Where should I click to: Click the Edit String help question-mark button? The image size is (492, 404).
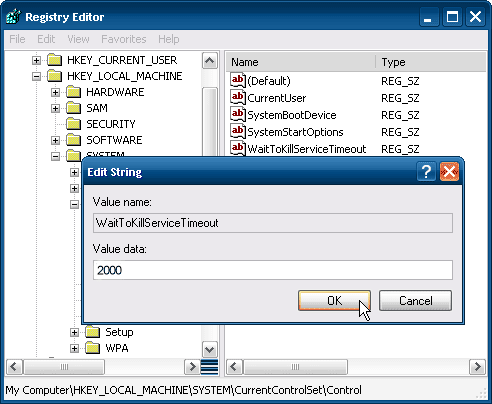click(426, 172)
